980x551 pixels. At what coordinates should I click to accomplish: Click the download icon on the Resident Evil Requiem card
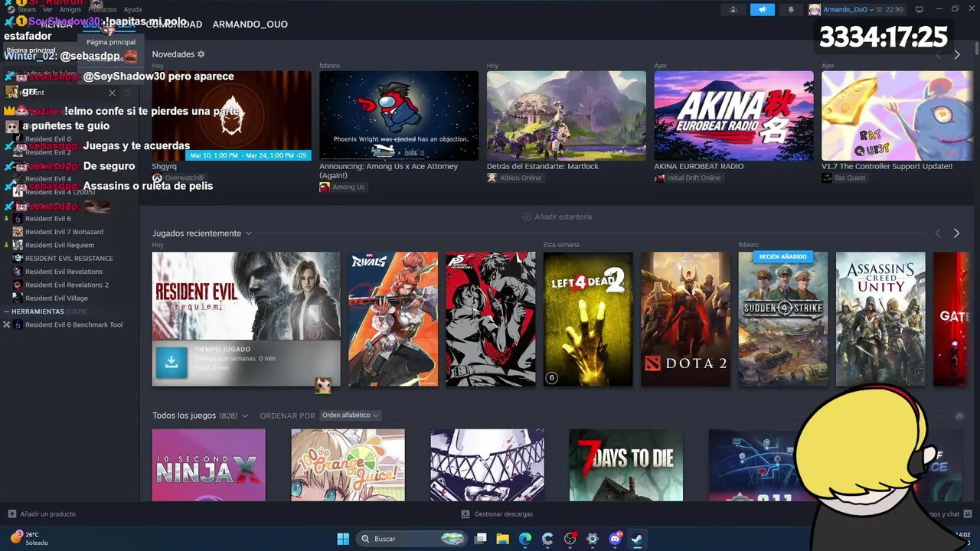(x=171, y=363)
